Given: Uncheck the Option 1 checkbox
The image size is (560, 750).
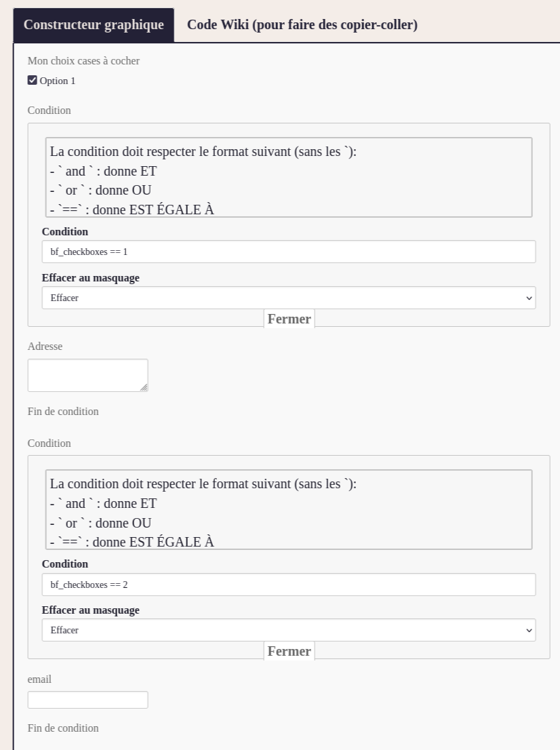Looking at the screenshot, I should (32, 80).
